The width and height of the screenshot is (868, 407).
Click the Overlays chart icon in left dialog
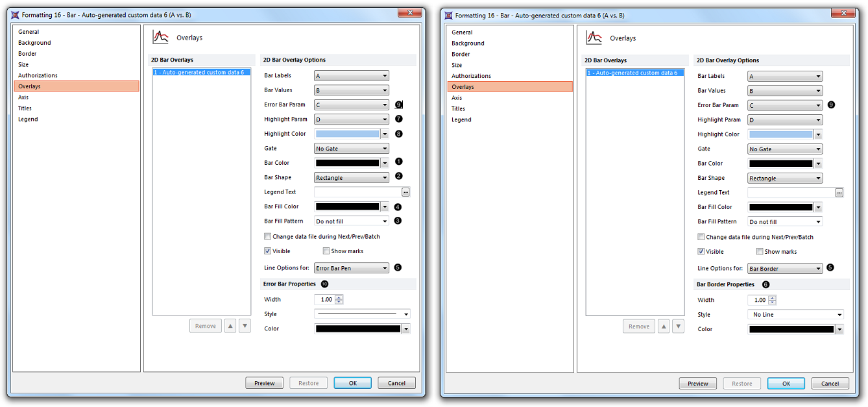[x=160, y=38]
